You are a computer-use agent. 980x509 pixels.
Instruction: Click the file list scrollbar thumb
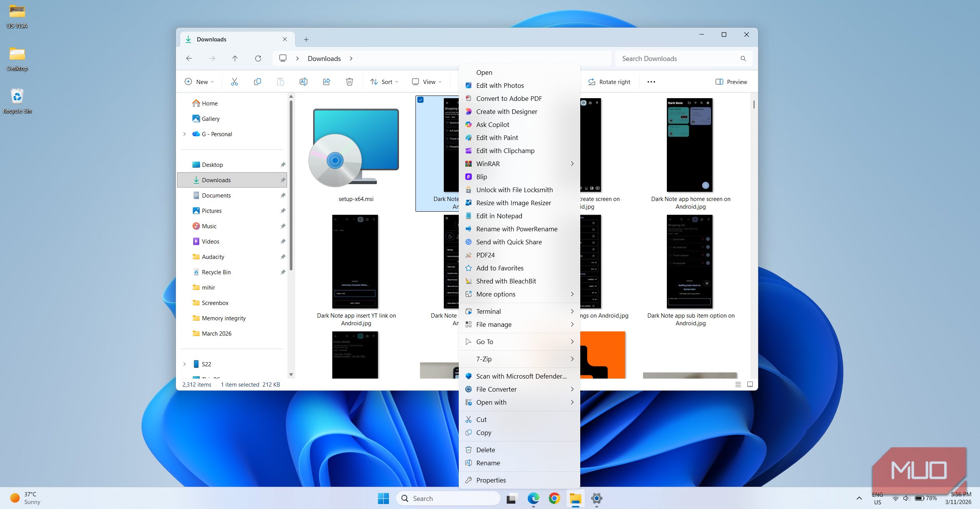click(x=753, y=104)
